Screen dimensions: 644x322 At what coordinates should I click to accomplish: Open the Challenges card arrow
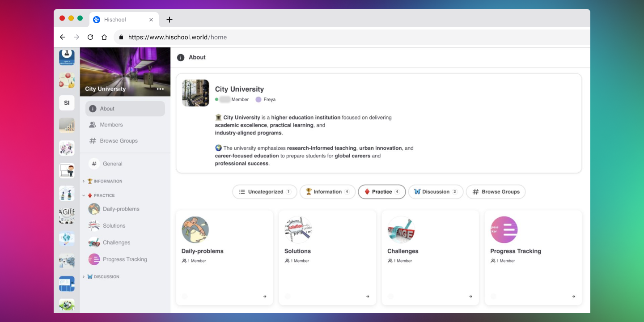pos(470,297)
